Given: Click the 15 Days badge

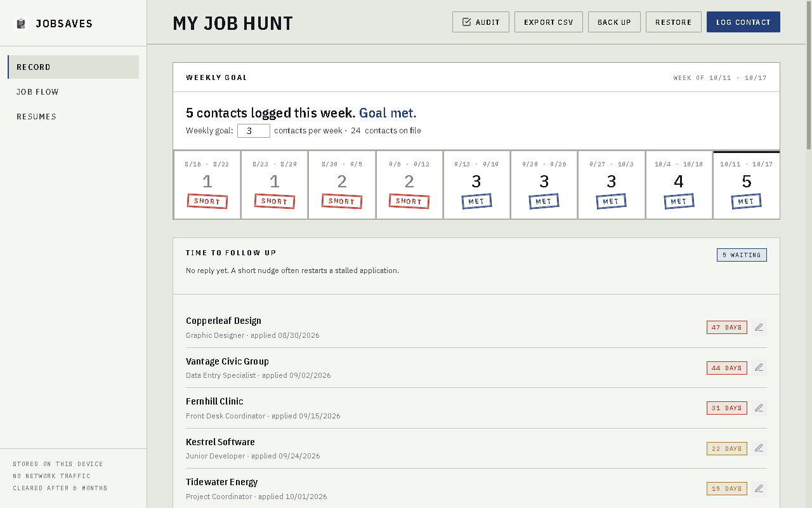Looking at the screenshot, I should tap(727, 489).
